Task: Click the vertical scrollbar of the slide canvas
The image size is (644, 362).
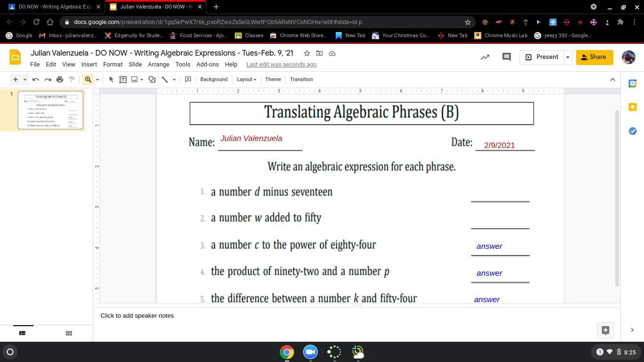Action: 616,198
